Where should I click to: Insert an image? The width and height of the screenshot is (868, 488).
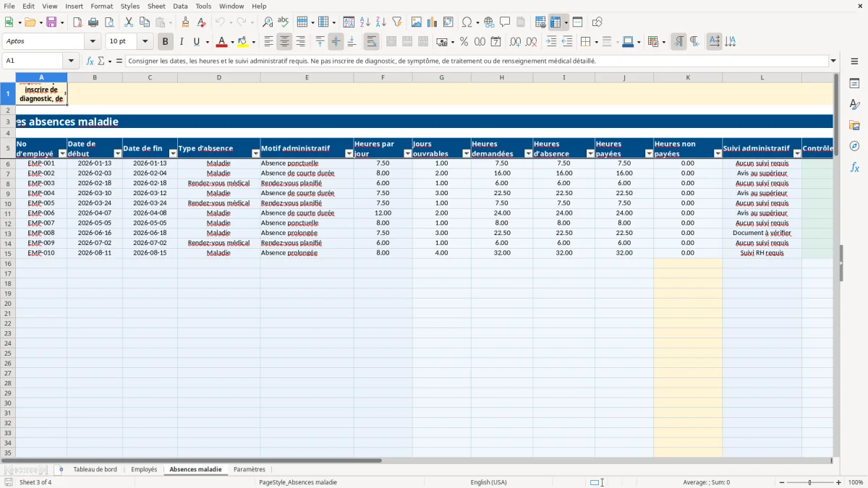[x=417, y=22]
